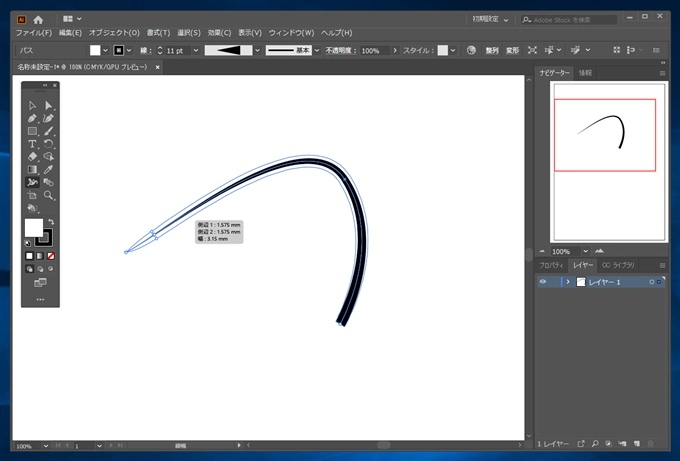Select the Rotate tool
Viewport: 680px width, 461px height.
click(x=49, y=144)
